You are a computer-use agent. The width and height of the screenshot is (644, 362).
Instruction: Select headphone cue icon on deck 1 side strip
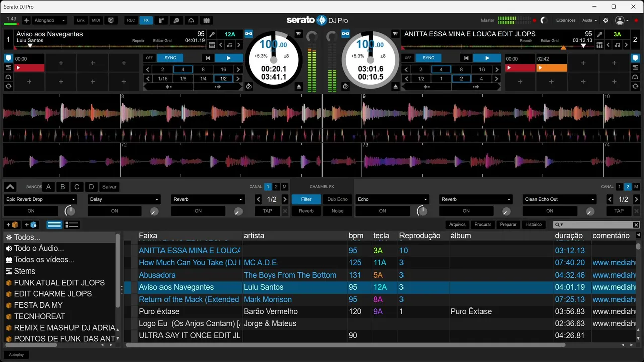[x=8, y=77]
